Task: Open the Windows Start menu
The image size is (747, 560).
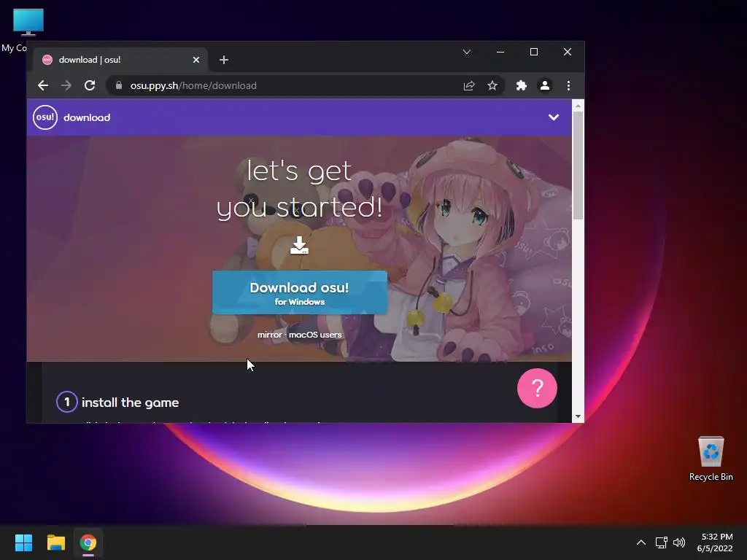Action: point(23,542)
